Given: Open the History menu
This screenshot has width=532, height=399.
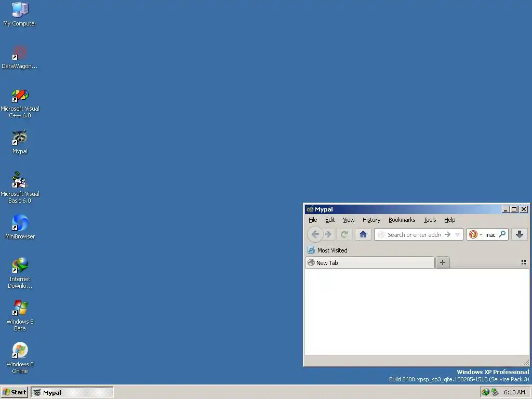Looking at the screenshot, I should [371, 220].
